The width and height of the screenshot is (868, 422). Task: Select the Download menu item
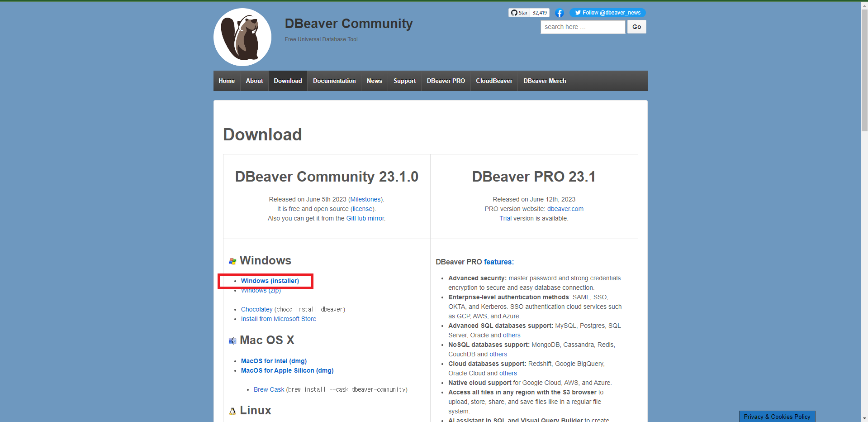coord(288,81)
